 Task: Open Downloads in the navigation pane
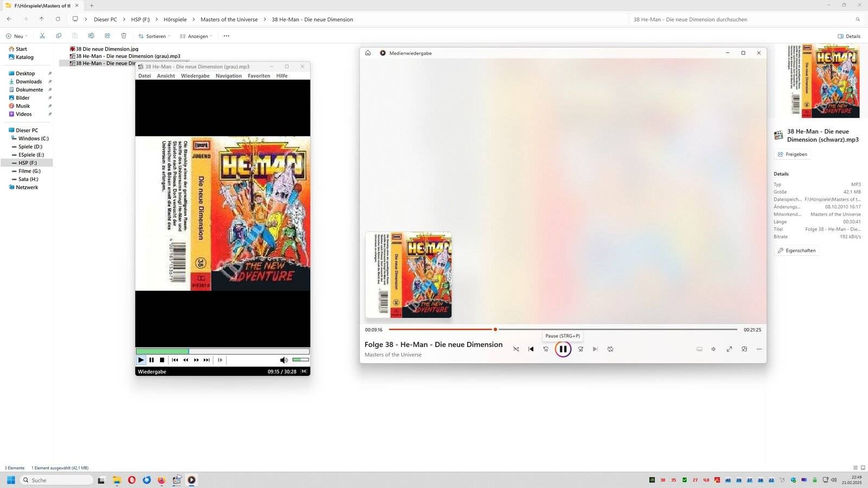[29, 81]
